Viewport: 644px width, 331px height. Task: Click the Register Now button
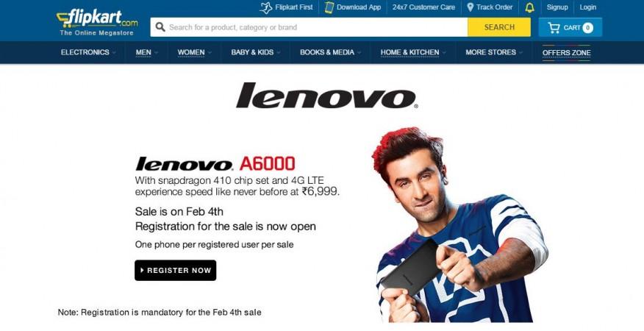point(176,270)
